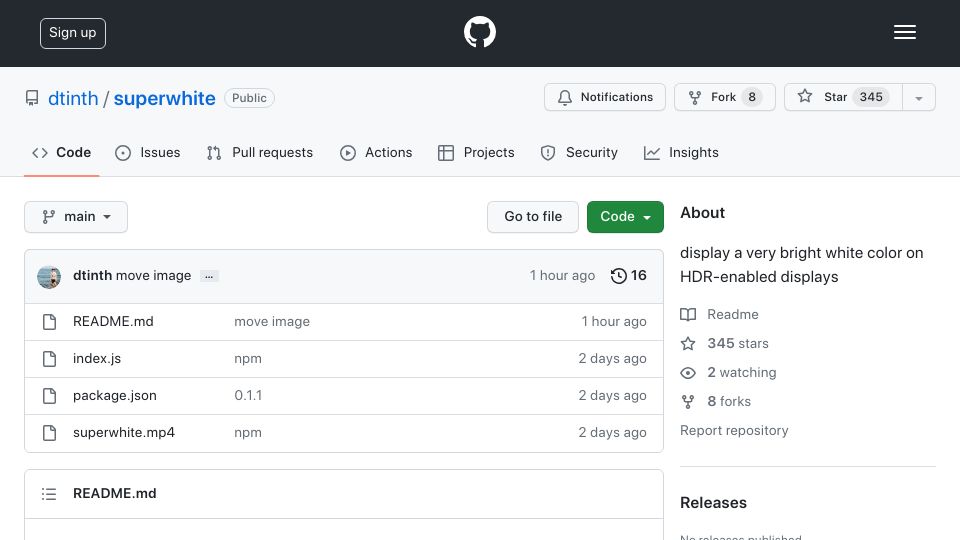Screen dimensions: 960x540
Task: Click the fork icon beside 8 forks
Action: click(x=688, y=402)
